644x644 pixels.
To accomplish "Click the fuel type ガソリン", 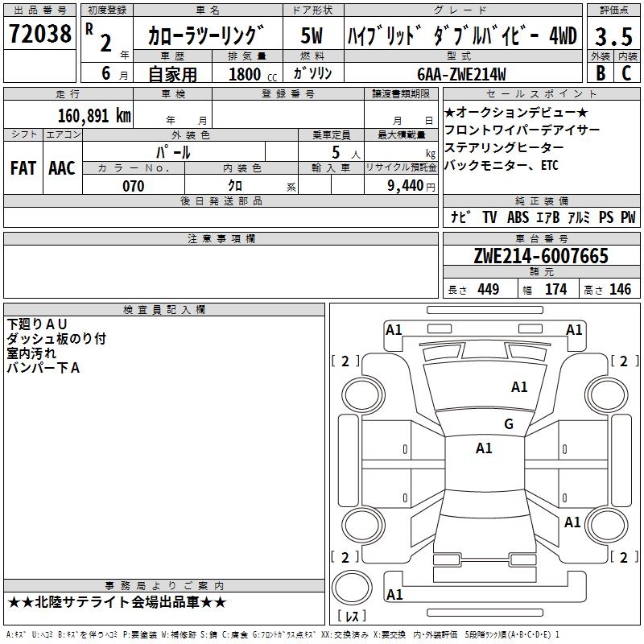I will (x=312, y=73).
